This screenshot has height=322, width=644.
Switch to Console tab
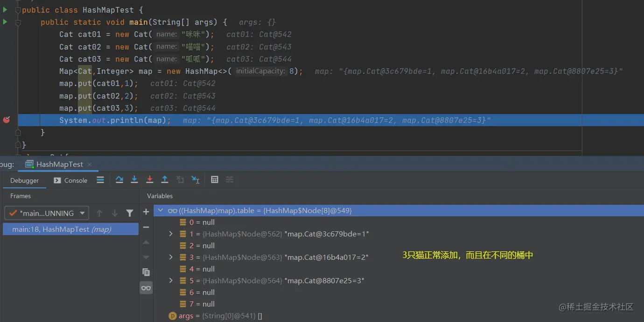[70, 180]
